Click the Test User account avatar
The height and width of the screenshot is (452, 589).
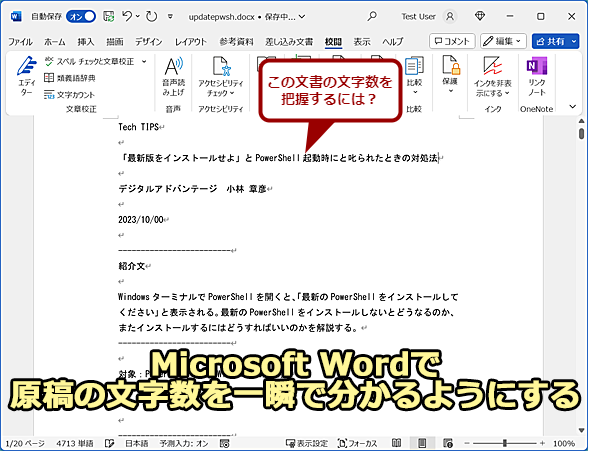[x=450, y=17]
